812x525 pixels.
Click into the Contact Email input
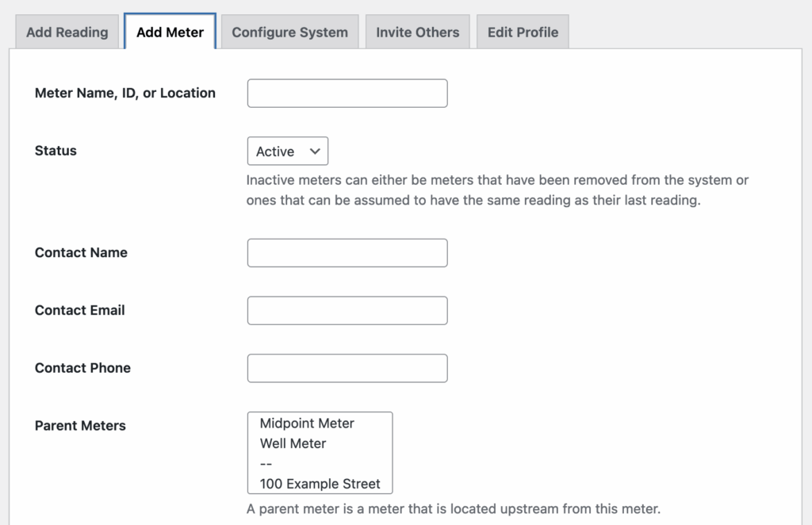pyautogui.click(x=347, y=311)
